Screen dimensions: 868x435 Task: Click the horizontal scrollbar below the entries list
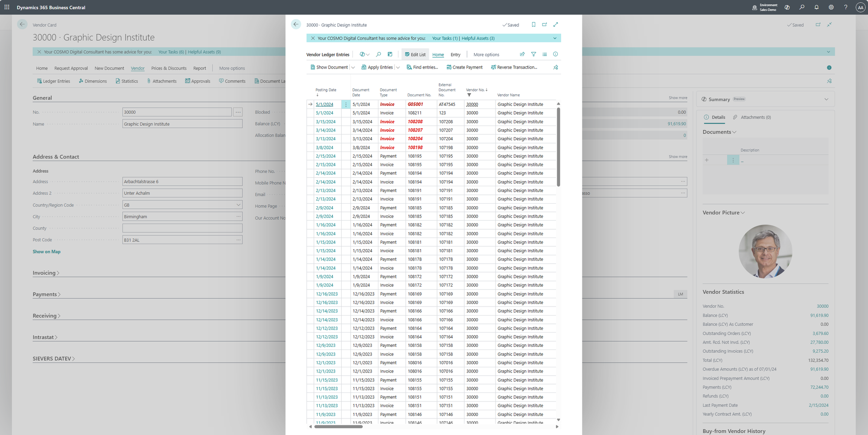pyautogui.click(x=339, y=427)
